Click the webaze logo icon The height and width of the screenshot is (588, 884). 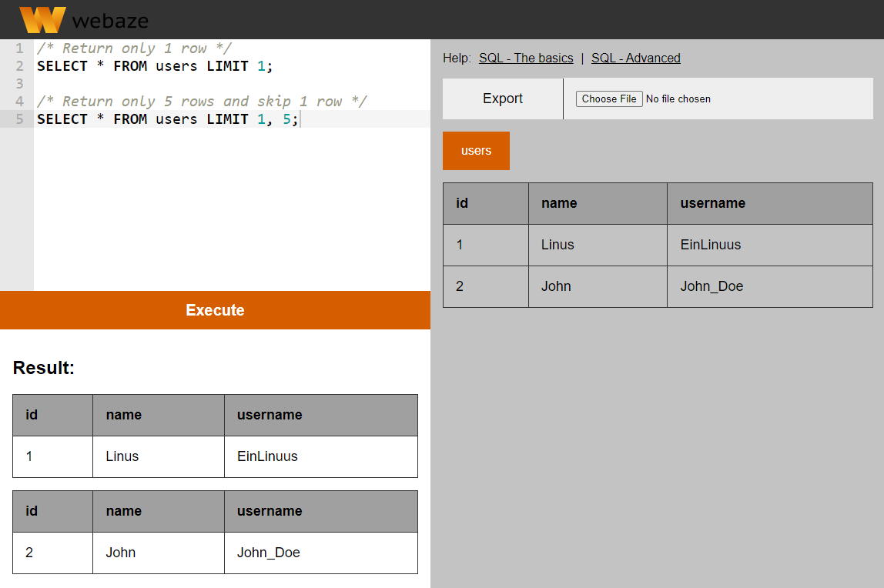(42, 20)
